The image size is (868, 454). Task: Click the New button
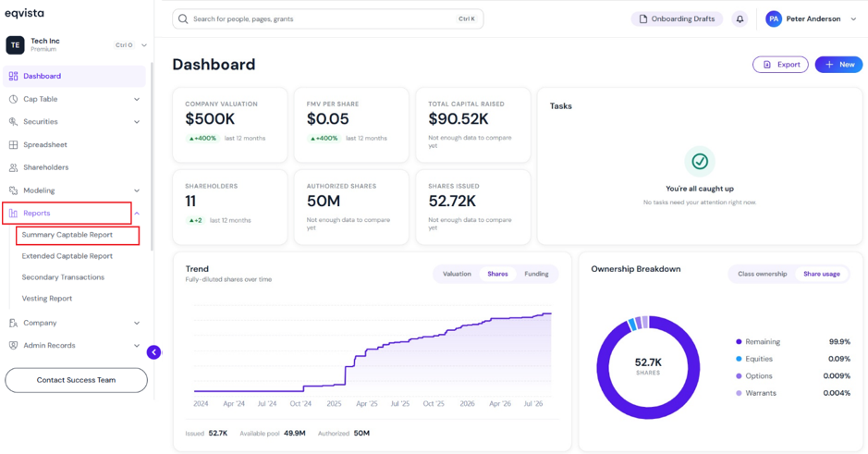[838, 65]
